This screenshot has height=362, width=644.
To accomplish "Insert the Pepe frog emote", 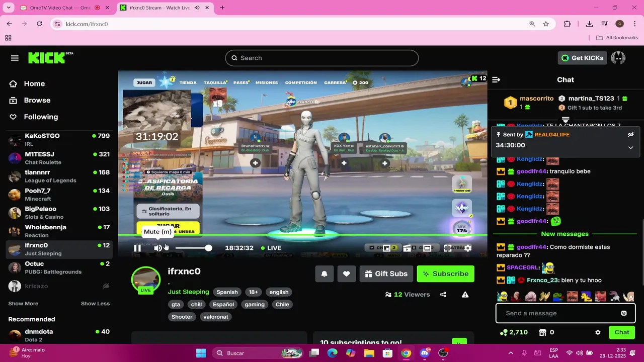I will coord(558,297).
